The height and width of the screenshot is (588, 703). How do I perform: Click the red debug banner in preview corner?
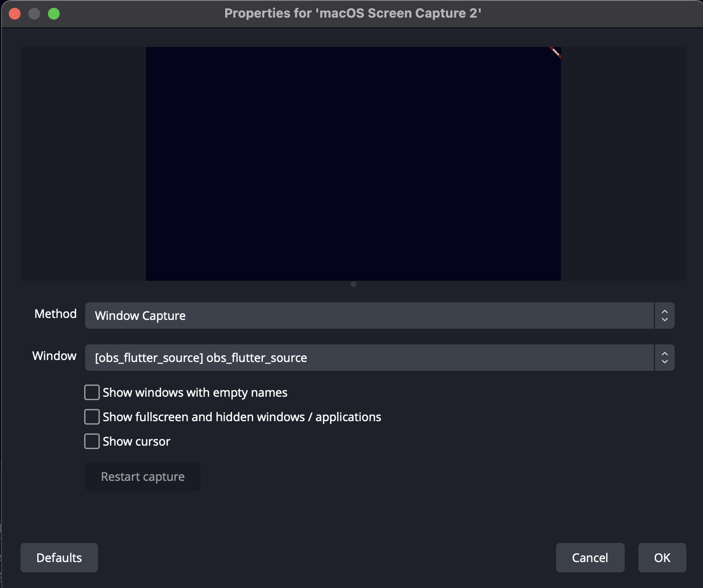(x=555, y=52)
